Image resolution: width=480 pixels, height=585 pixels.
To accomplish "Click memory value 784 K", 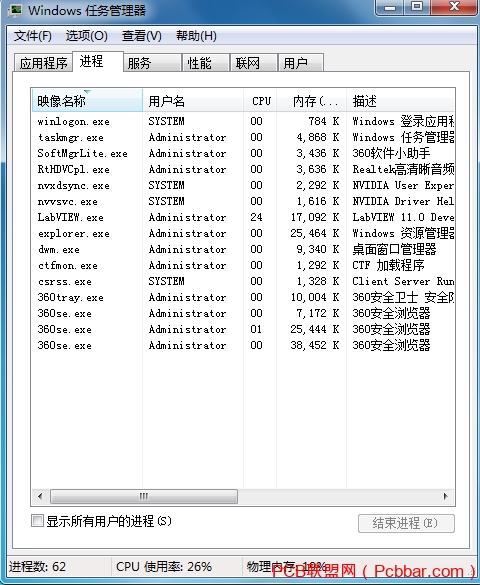I will (x=324, y=121).
